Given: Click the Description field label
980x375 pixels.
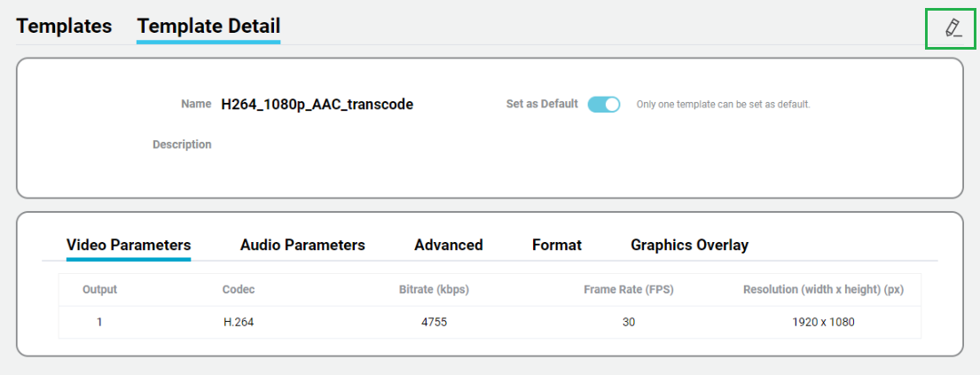Looking at the screenshot, I should point(182,145).
